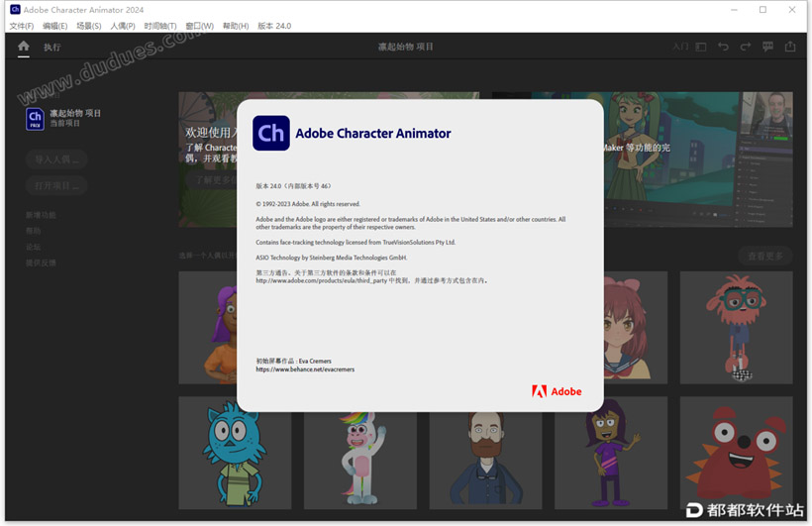This screenshot has height=526, width=812.
Task: Select the blue cat puppet thumbnail
Action: point(235,453)
